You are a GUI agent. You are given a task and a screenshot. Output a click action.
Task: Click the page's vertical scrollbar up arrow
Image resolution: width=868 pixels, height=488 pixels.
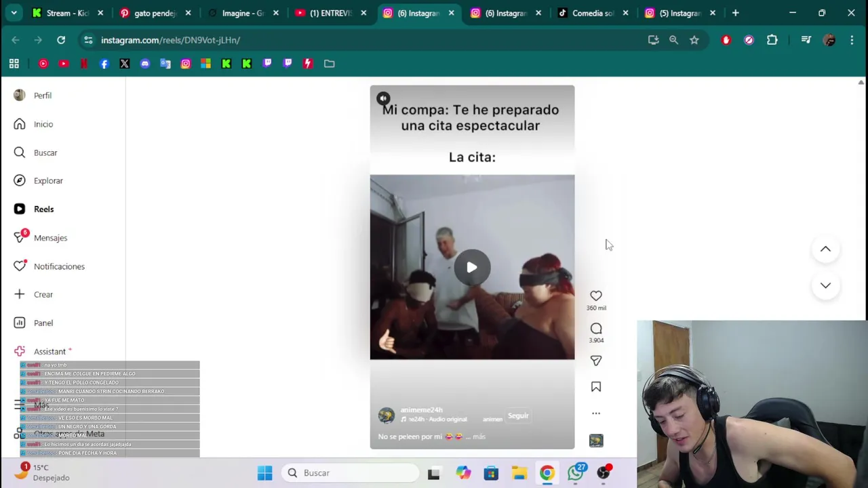point(861,83)
